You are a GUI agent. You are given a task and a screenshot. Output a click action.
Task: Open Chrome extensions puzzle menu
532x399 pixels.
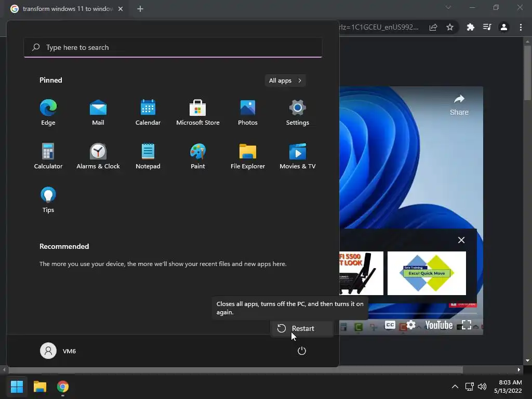point(471,27)
